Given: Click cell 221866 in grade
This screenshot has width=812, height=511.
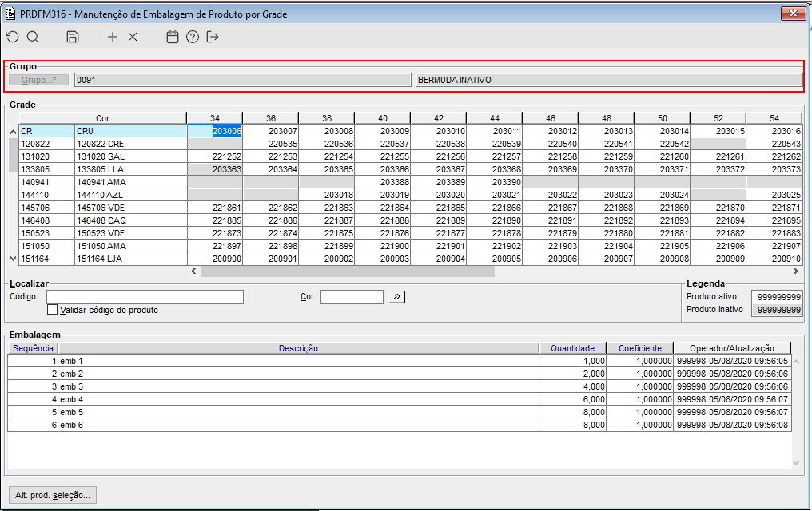Looking at the screenshot, I should [495, 208].
